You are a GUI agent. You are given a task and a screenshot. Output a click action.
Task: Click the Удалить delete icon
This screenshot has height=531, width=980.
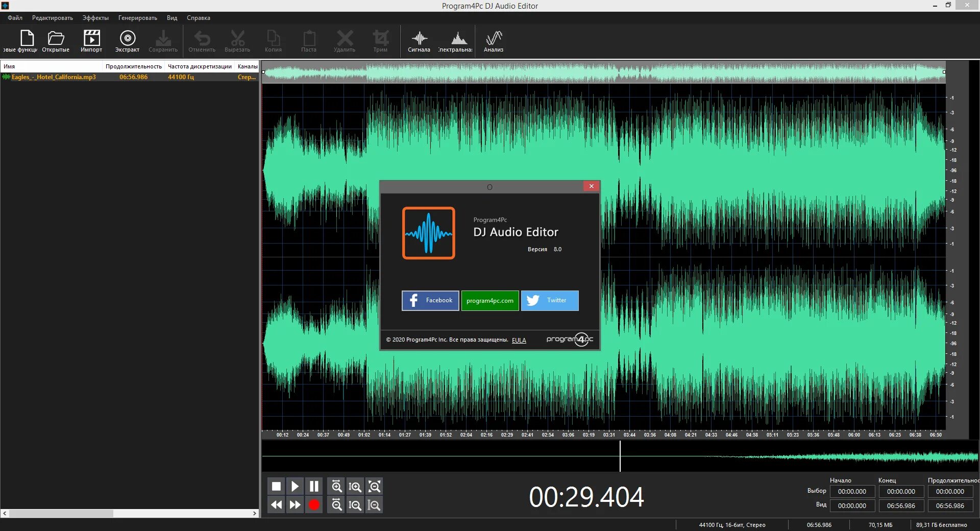pyautogui.click(x=345, y=38)
